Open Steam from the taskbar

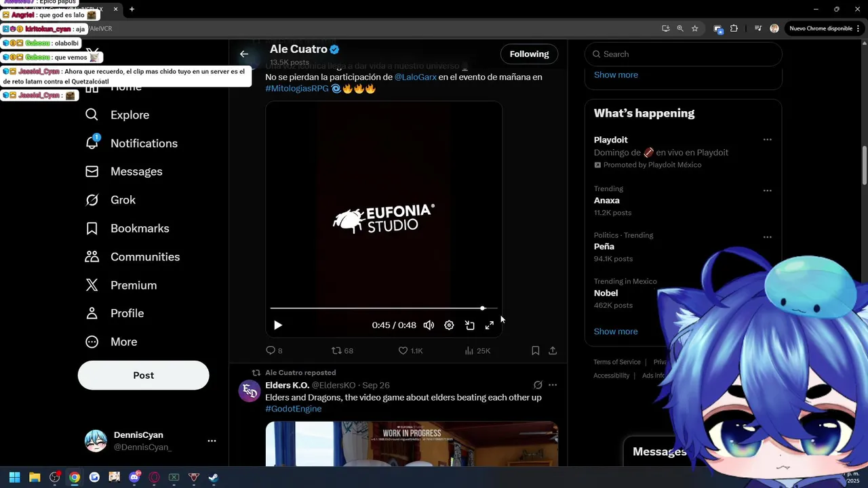click(214, 477)
